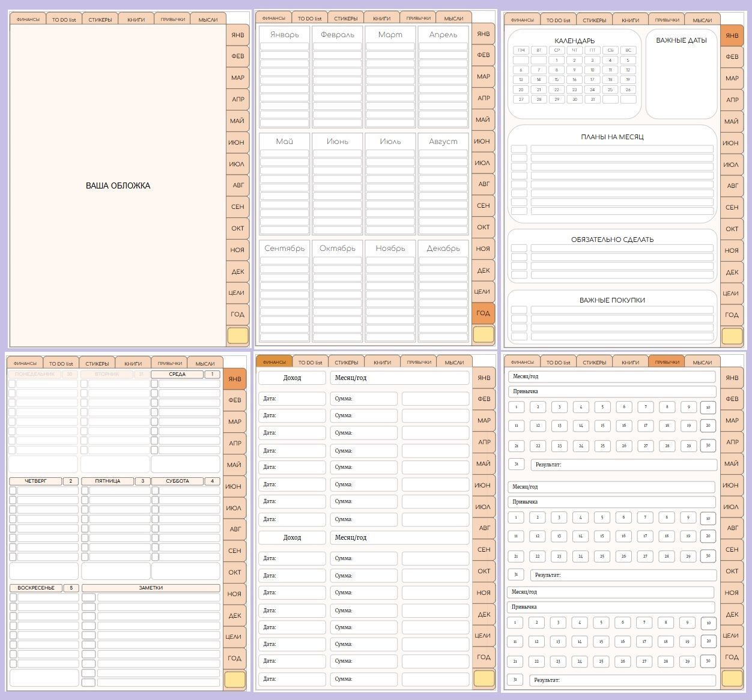Click the first Привычка field on the habits page
Image resolution: width=752 pixels, height=700 pixels.
tap(612, 391)
